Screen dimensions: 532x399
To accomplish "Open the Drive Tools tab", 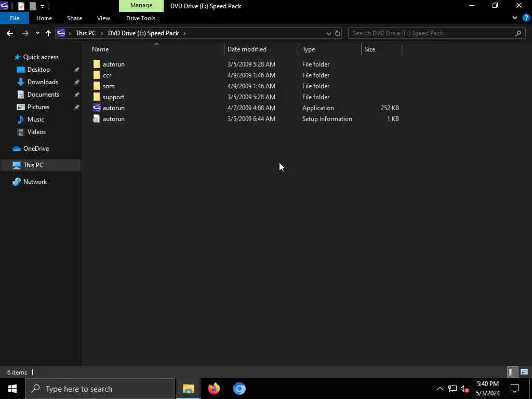I will tap(140, 18).
